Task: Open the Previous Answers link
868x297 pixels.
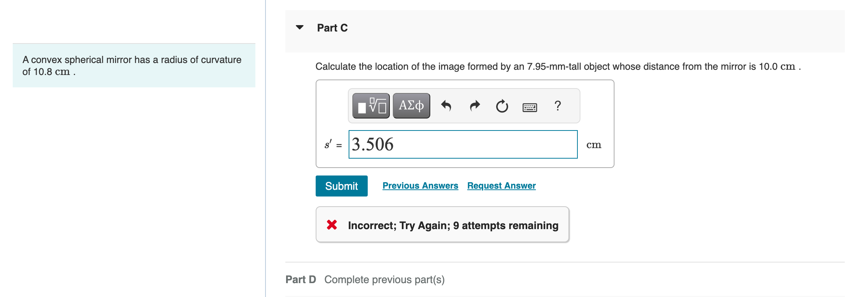Action: tap(420, 185)
